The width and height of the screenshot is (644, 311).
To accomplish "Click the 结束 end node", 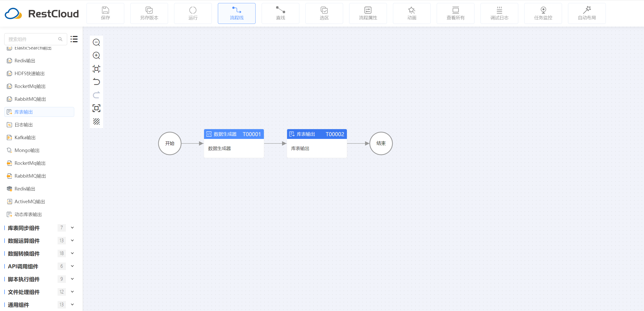I will click(381, 143).
